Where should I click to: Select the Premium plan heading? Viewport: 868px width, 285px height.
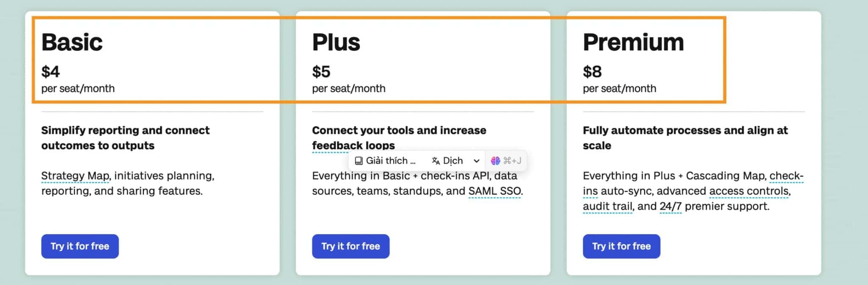(x=633, y=41)
